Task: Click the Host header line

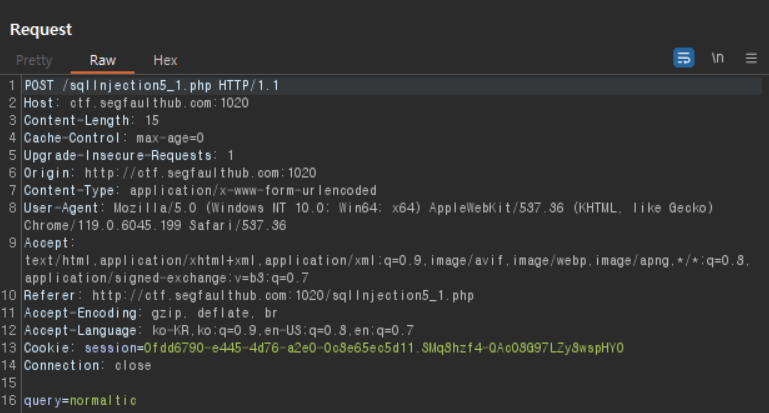Action: 136,103
